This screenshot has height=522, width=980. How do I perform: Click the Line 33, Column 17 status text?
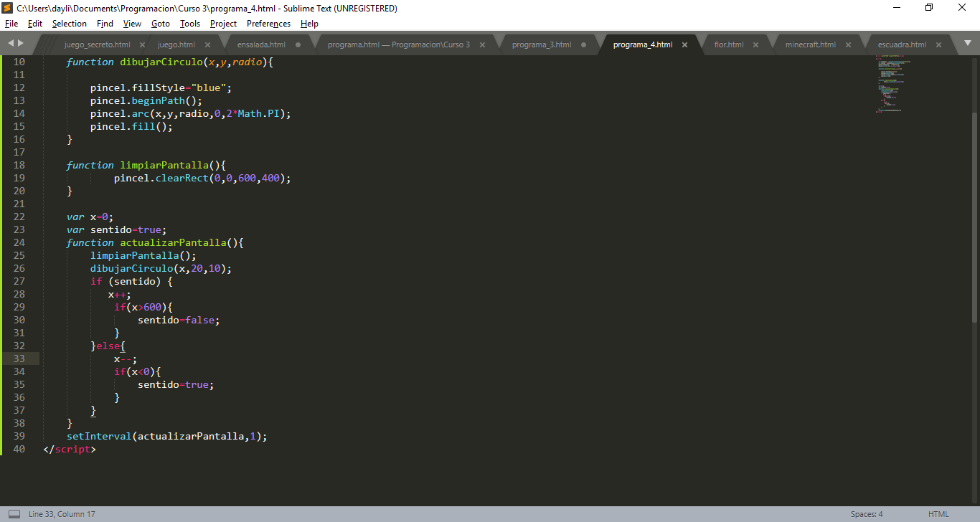[x=62, y=514]
